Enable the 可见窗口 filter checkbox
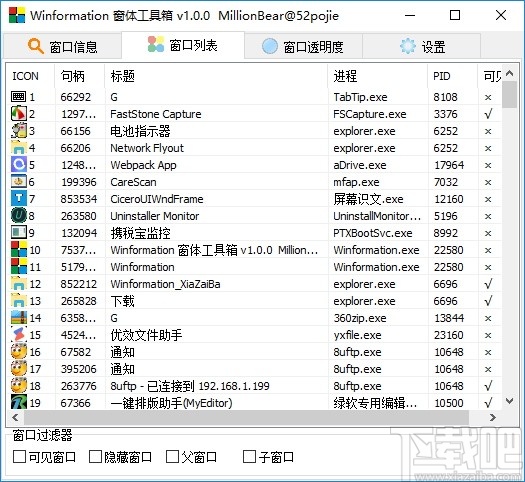Screen dimensions: 525x482 (x=19, y=457)
